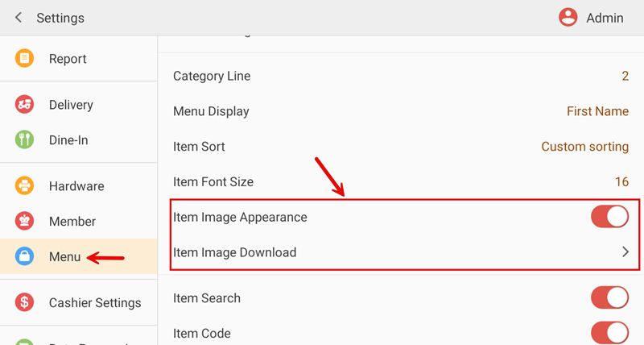Open the Admin user profile icon
Screen dimensions: 644x345
coord(568,18)
